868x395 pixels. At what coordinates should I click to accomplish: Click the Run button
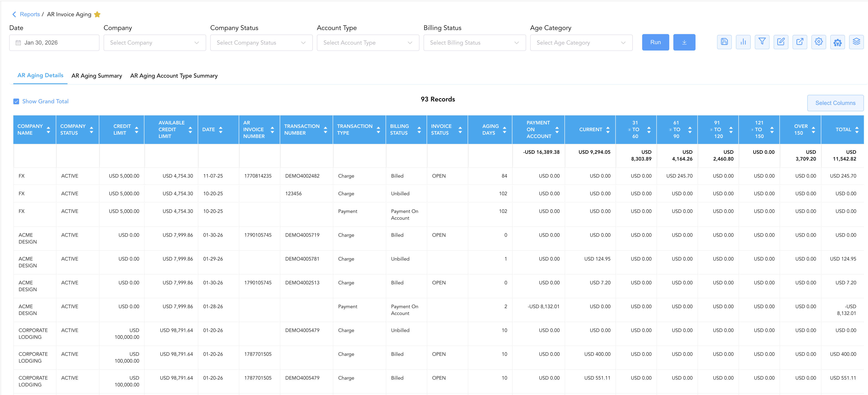(x=655, y=42)
